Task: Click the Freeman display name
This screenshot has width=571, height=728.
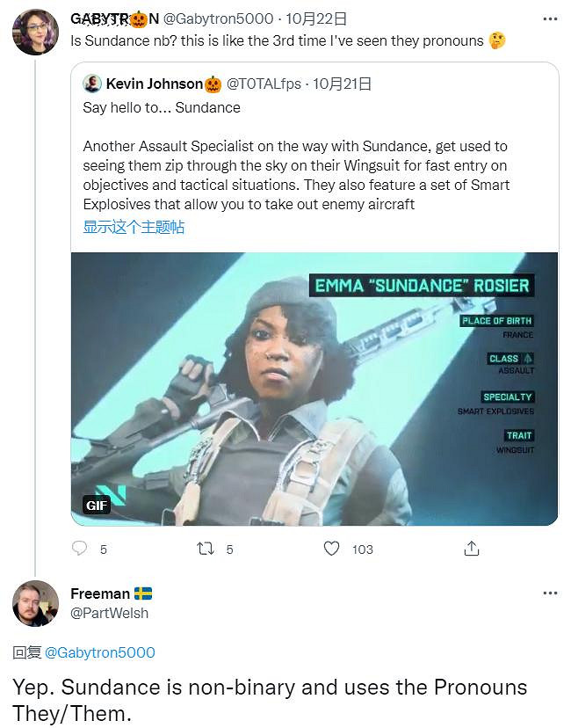Action: pos(100,593)
